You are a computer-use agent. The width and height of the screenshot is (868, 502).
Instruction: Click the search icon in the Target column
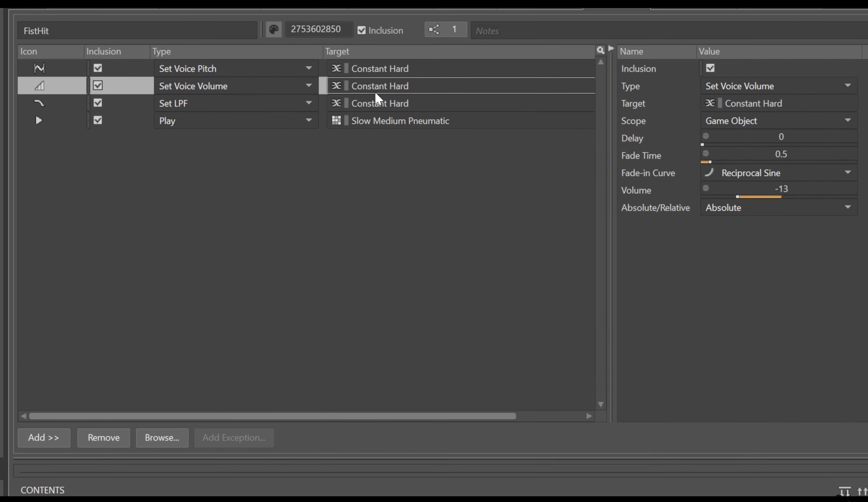(600, 50)
